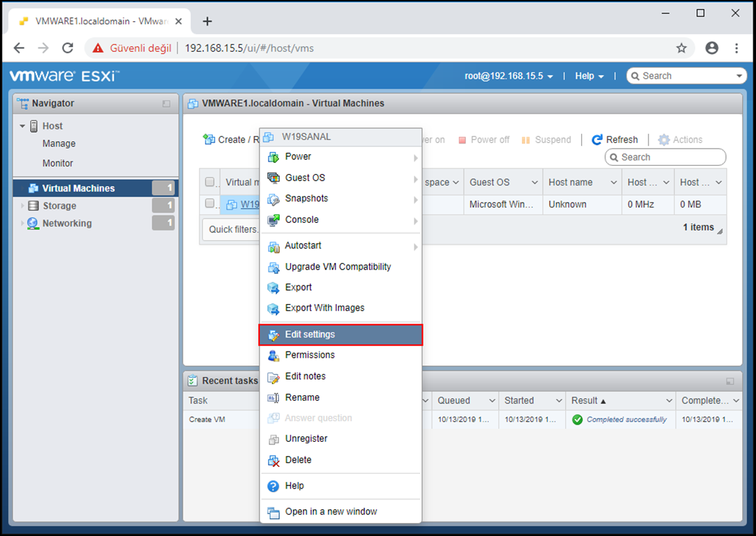Go back in browser history
756x536 pixels.
tap(19, 48)
